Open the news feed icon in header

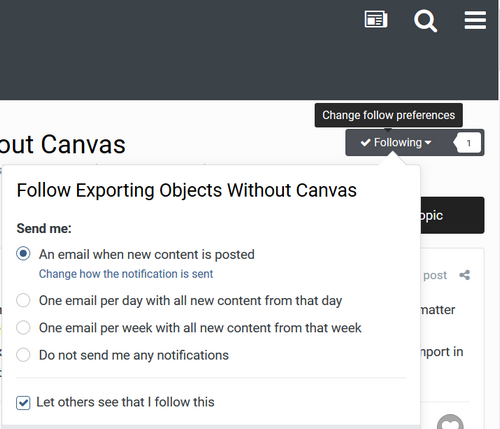376,19
